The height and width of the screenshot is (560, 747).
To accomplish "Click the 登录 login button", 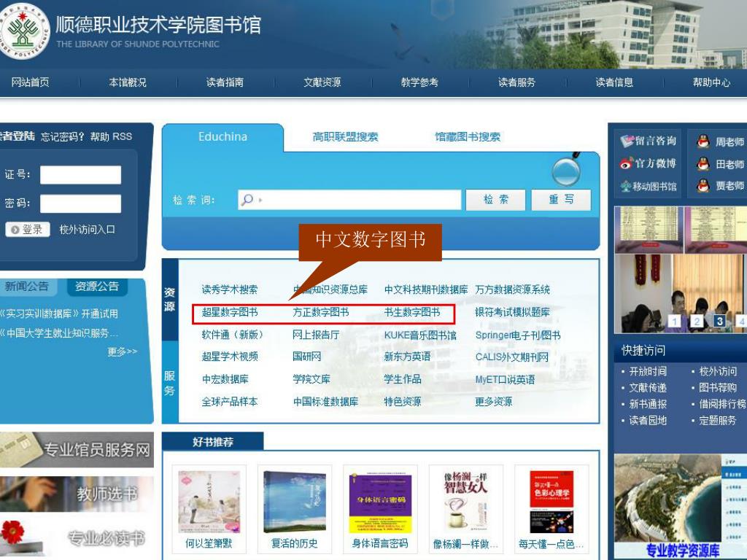I will click(x=28, y=230).
